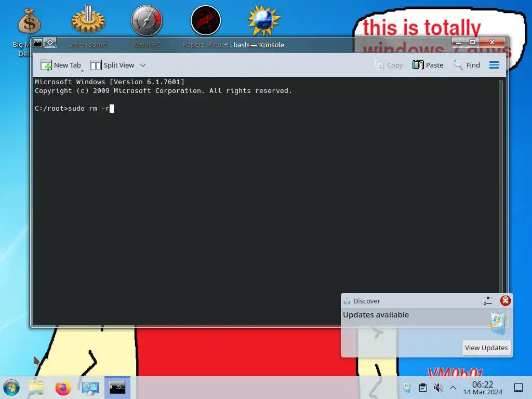532x399 pixels.
Task: Toggle the pin on all desktops icon
Action: click(x=50, y=43)
